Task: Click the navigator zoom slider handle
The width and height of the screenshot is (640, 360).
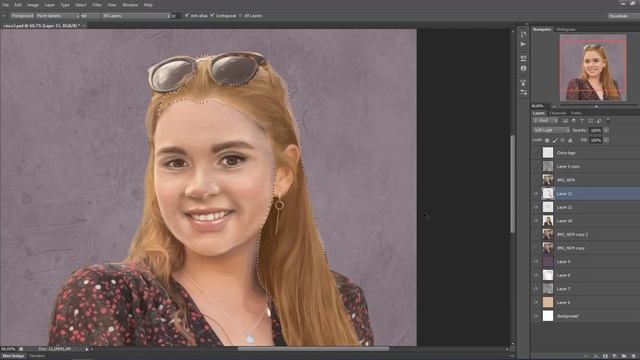Action: coord(596,107)
